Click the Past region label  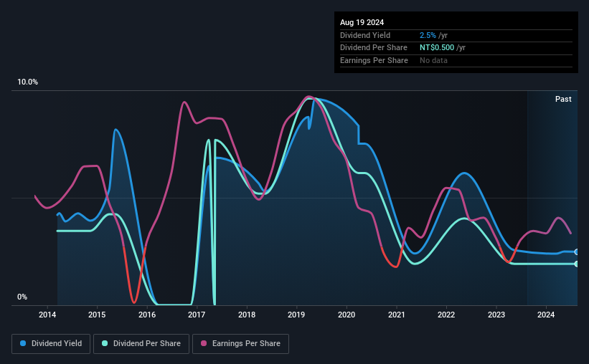pyautogui.click(x=563, y=99)
